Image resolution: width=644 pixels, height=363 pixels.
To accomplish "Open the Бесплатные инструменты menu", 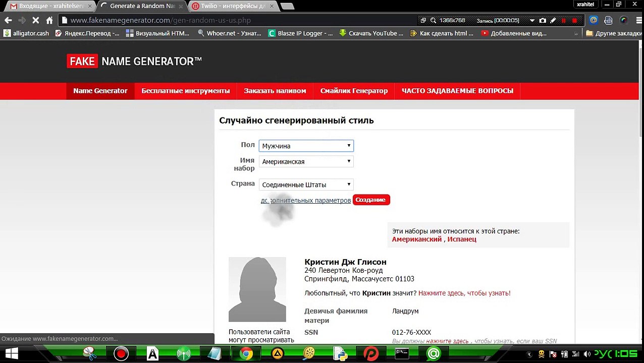I will (186, 91).
